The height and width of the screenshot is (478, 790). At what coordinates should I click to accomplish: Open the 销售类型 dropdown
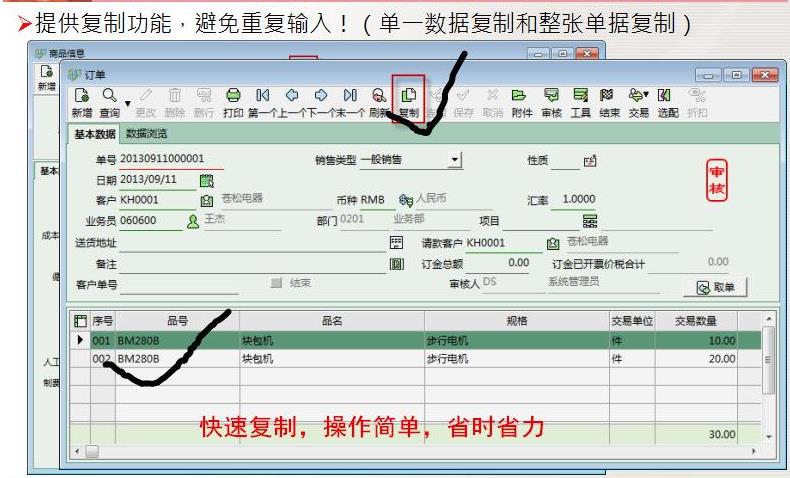pos(455,160)
